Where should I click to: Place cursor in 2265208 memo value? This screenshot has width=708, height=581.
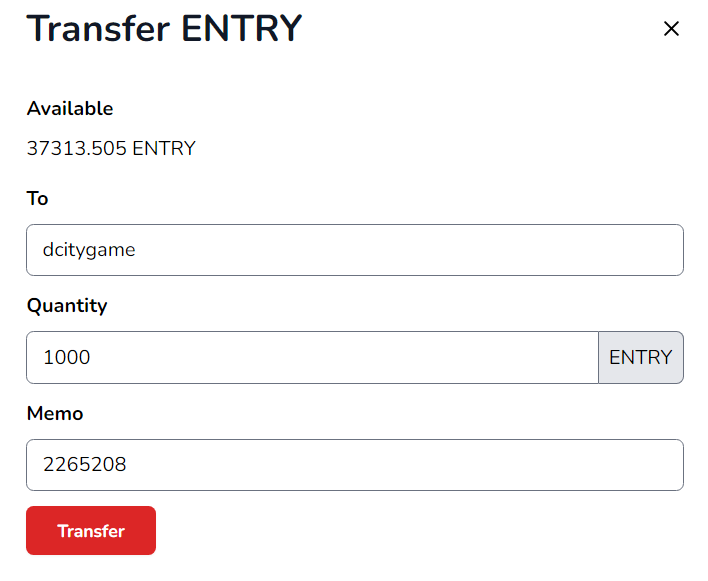point(85,465)
